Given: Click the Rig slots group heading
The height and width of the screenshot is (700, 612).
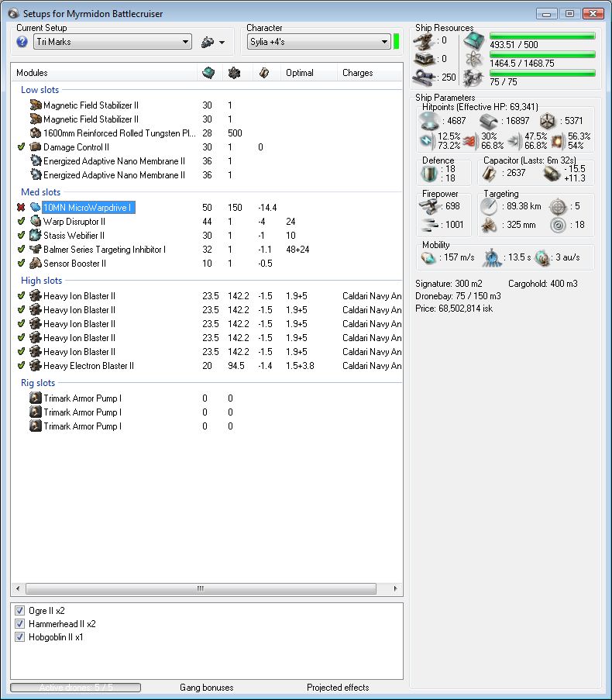Looking at the screenshot, I should click(38, 383).
